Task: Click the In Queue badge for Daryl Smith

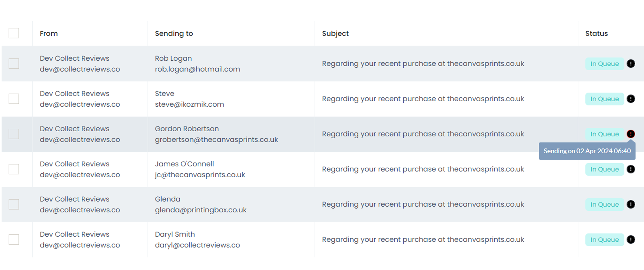Action: pos(604,240)
